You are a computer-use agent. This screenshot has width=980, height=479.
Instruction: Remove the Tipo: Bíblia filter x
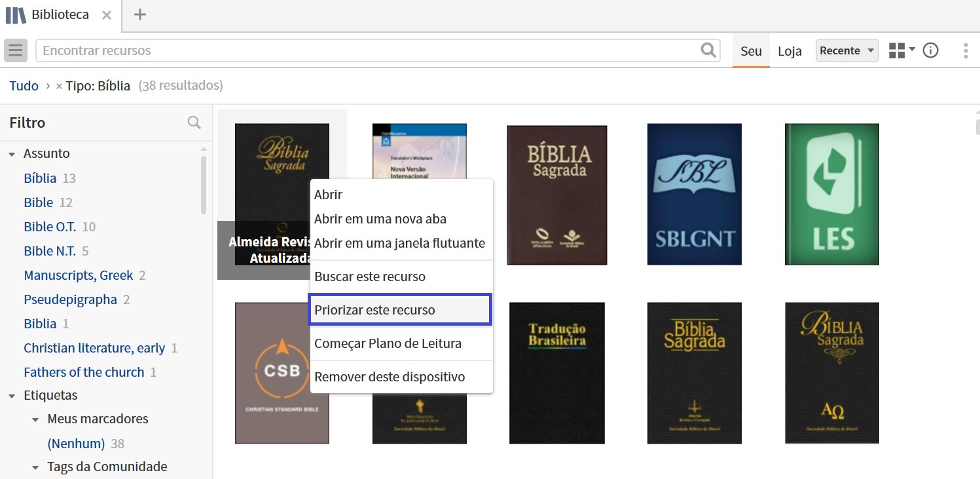click(x=59, y=86)
